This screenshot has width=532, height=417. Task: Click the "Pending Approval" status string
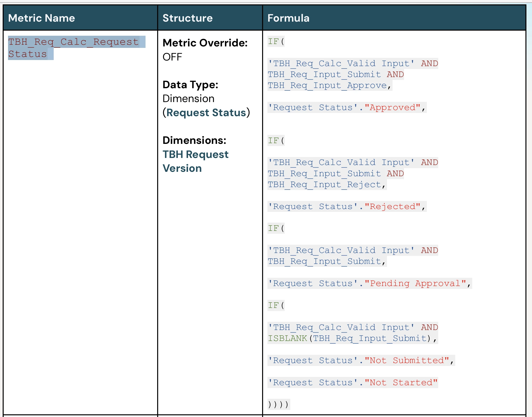click(415, 283)
